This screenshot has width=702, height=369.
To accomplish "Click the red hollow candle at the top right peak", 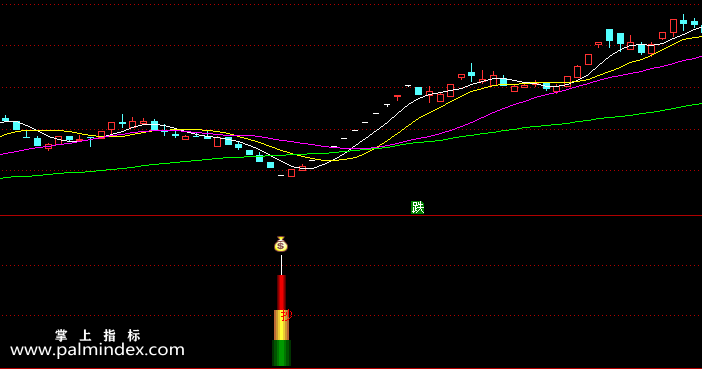I will [x=673, y=26].
